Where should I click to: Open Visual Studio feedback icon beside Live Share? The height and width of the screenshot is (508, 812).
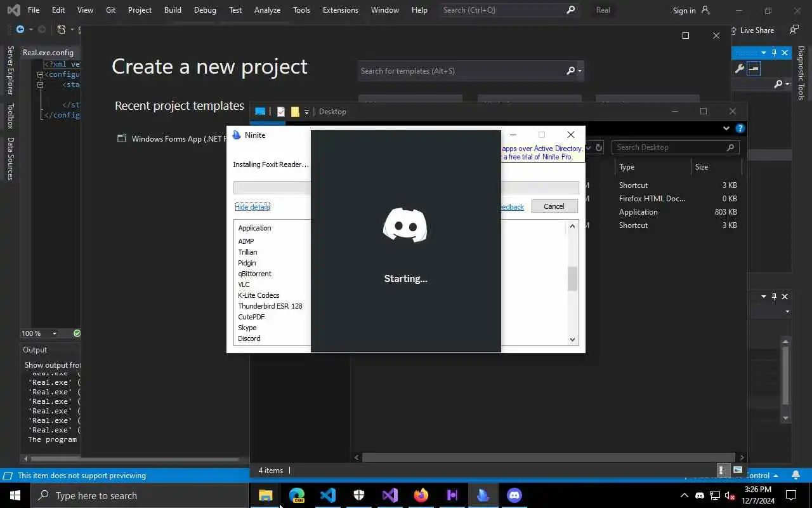click(794, 30)
